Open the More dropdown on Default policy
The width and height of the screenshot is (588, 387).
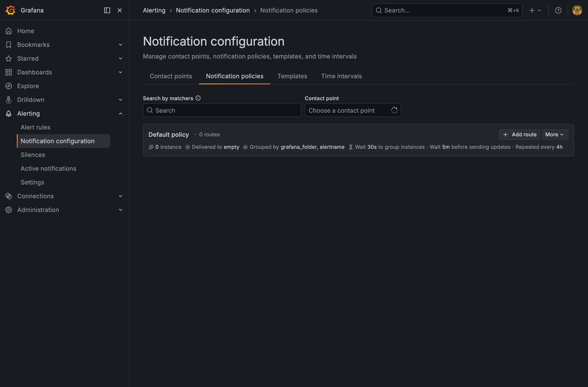(x=555, y=135)
